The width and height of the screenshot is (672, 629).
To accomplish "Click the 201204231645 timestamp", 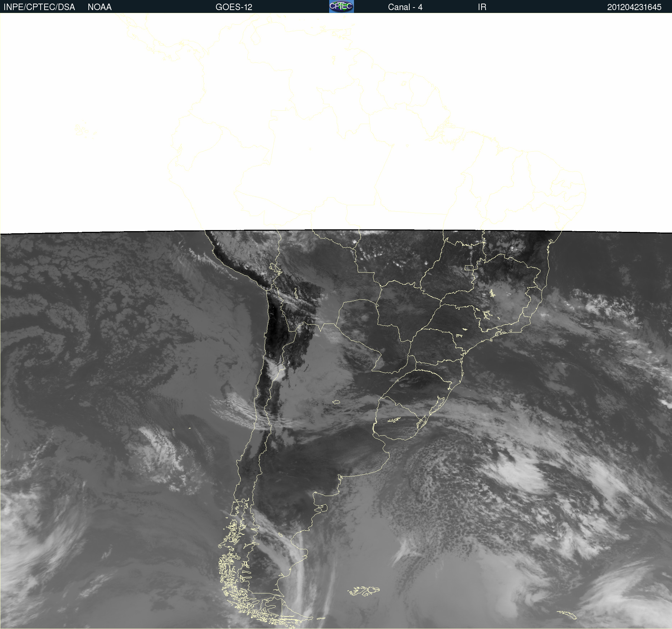I will tap(634, 7).
